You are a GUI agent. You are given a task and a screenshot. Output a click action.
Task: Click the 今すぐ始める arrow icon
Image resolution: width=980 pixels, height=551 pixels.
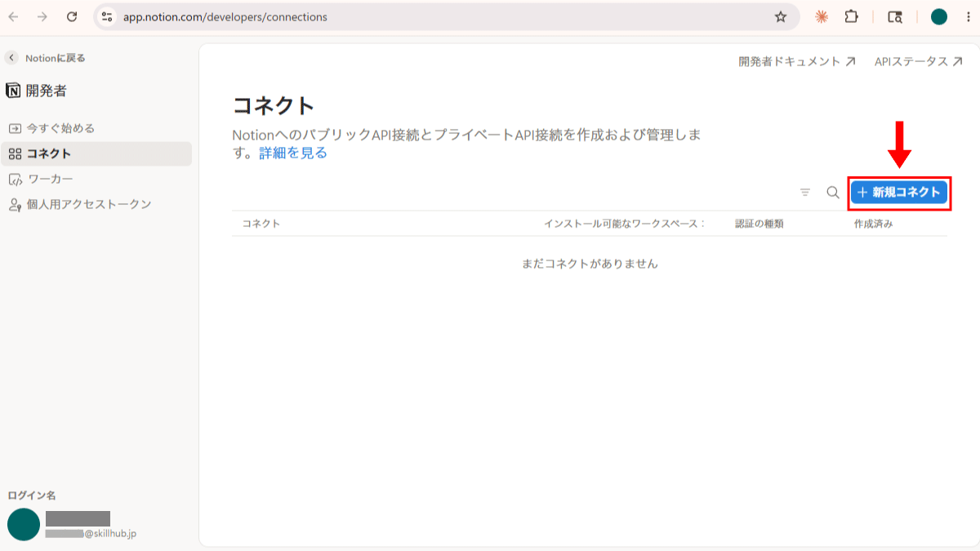[x=15, y=129]
